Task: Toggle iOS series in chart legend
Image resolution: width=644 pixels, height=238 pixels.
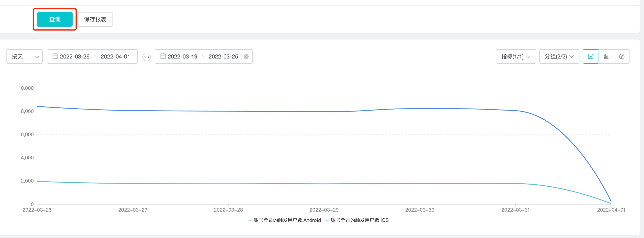Action: pyautogui.click(x=359, y=220)
